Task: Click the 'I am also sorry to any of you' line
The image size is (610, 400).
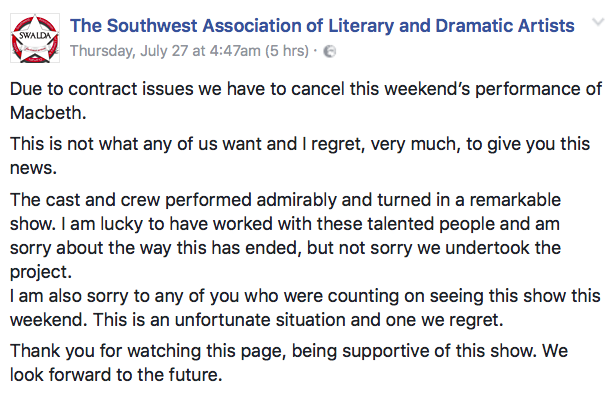Action: pos(305,296)
